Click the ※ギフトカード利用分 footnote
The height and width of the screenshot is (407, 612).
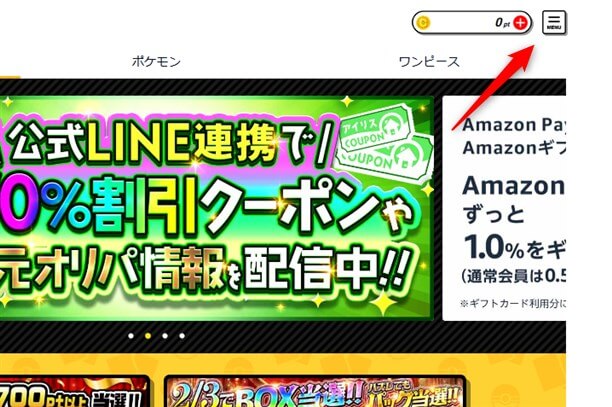pyautogui.click(x=513, y=304)
